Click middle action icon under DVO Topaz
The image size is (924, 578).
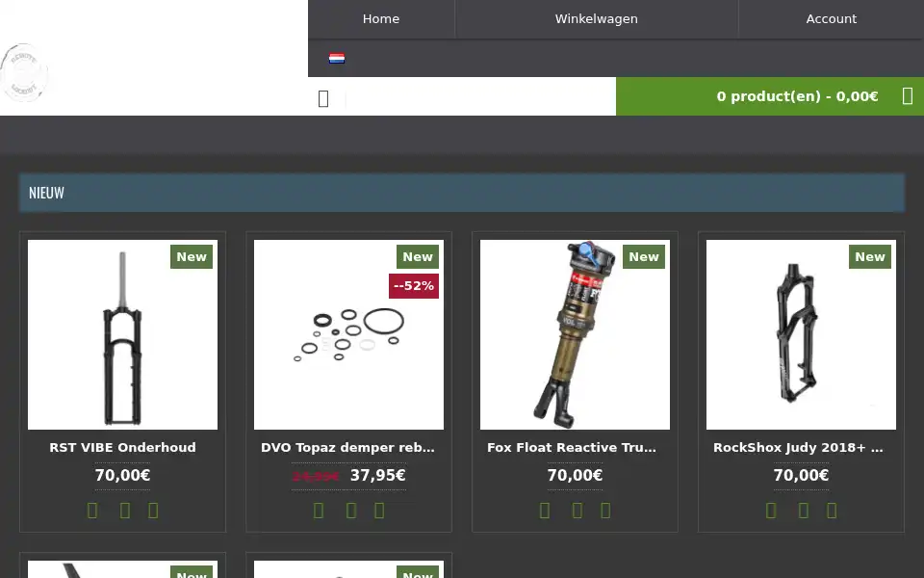click(351, 511)
